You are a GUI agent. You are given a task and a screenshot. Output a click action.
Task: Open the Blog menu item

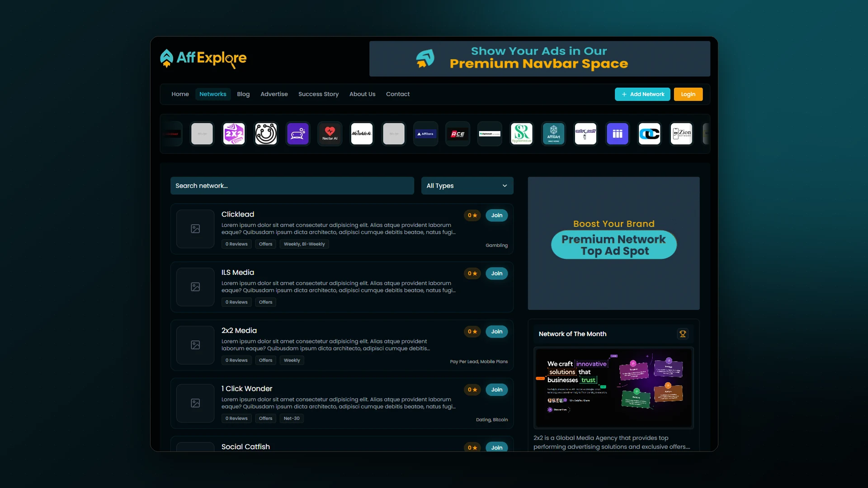click(243, 94)
